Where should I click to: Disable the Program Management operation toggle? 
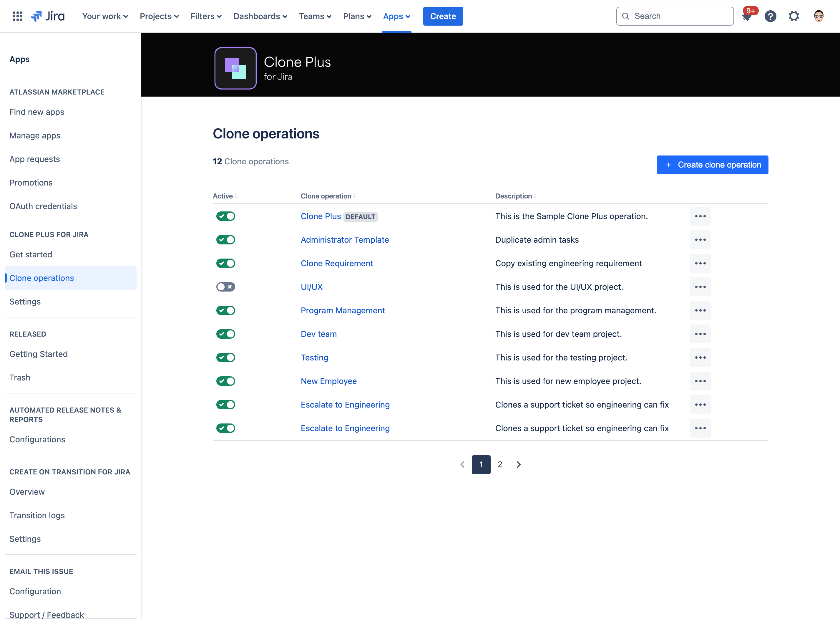[x=225, y=310]
